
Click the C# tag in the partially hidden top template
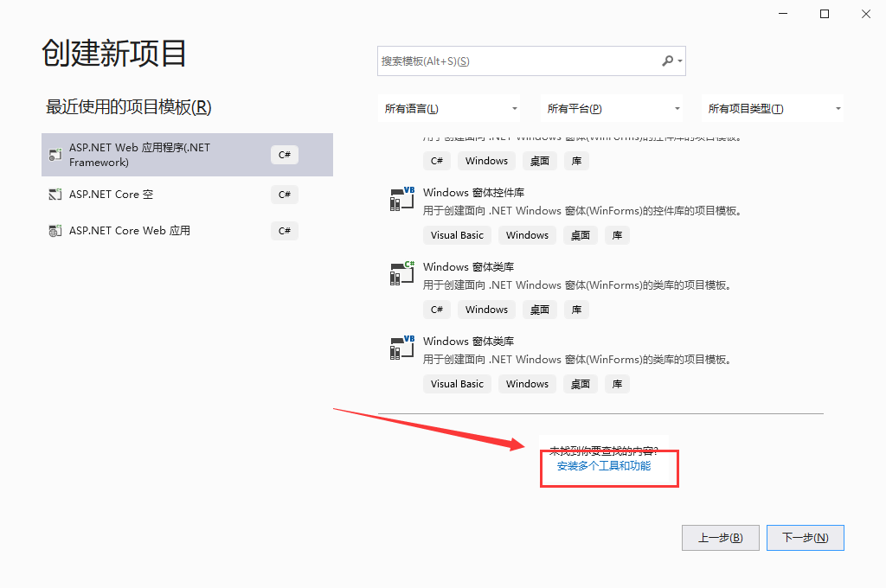pyautogui.click(x=437, y=161)
